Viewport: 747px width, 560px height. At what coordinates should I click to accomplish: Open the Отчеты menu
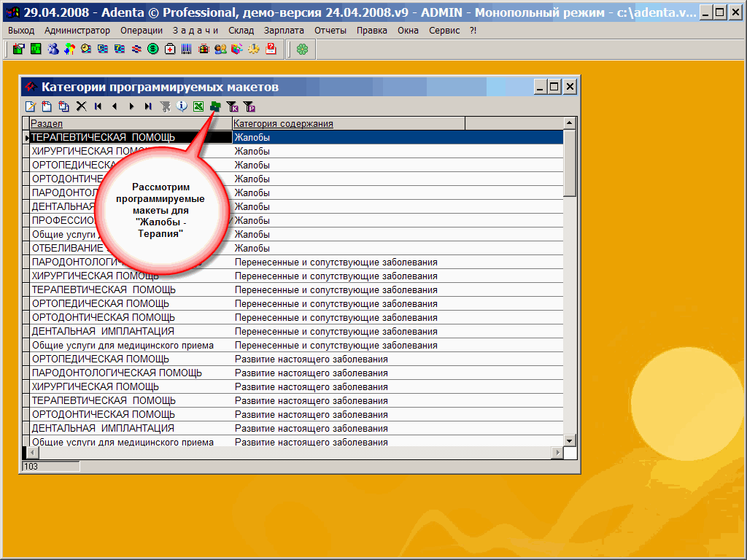coord(330,30)
